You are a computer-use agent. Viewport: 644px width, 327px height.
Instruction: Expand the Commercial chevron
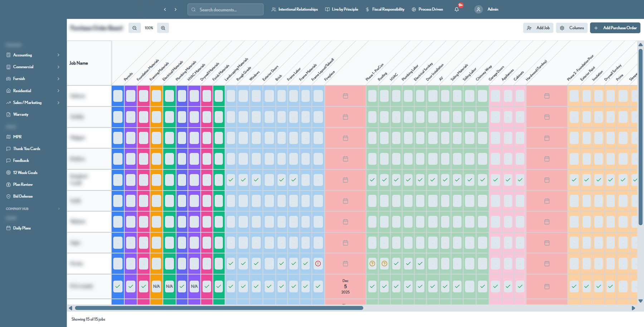pos(58,67)
